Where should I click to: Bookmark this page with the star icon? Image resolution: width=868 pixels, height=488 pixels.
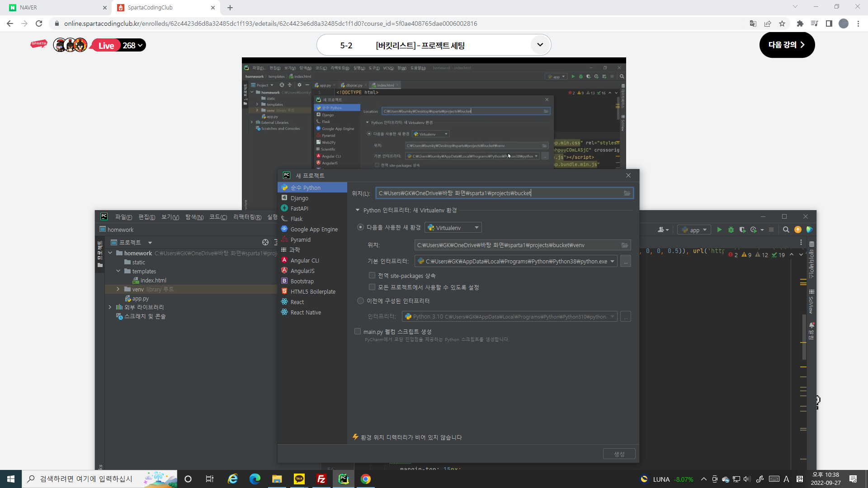(x=782, y=23)
